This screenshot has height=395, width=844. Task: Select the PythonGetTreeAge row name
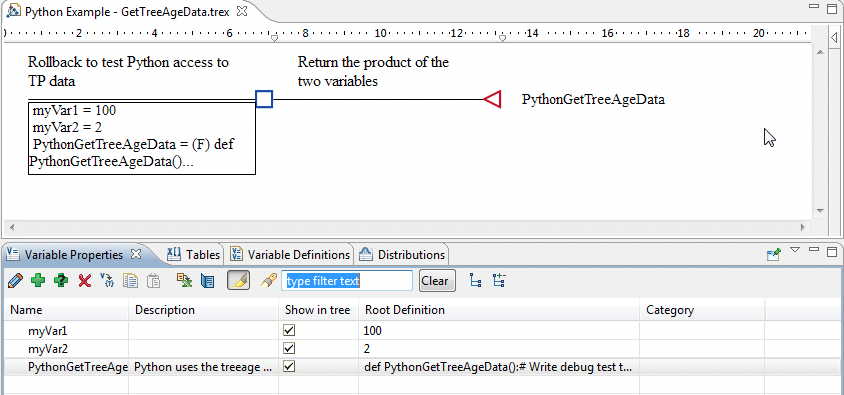[78, 367]
